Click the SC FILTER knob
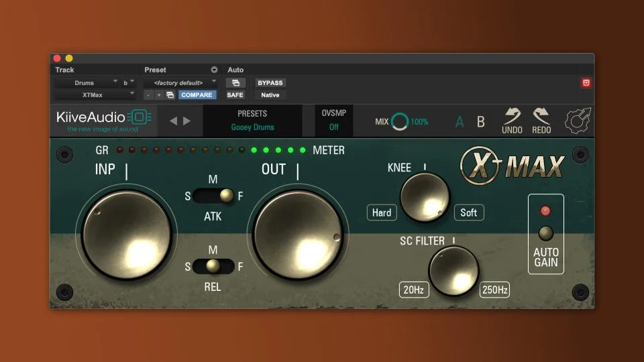The width and height of the screenshot is (644, 362). [x=453, y=271]
